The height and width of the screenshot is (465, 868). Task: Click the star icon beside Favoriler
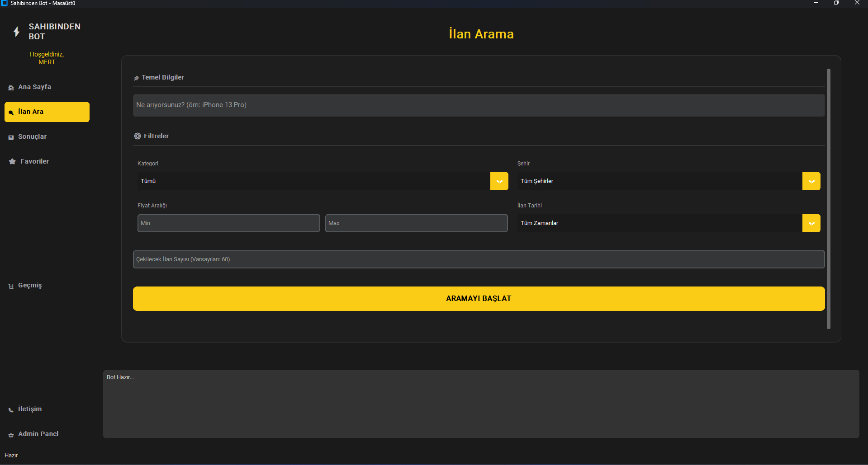(12, 161)
